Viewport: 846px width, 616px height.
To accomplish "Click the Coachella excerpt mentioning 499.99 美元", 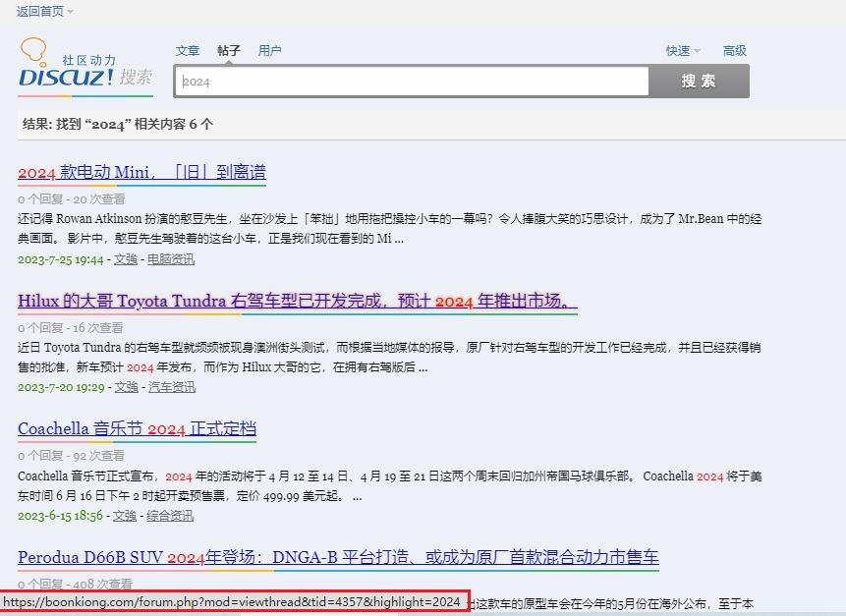I will 389,485.
